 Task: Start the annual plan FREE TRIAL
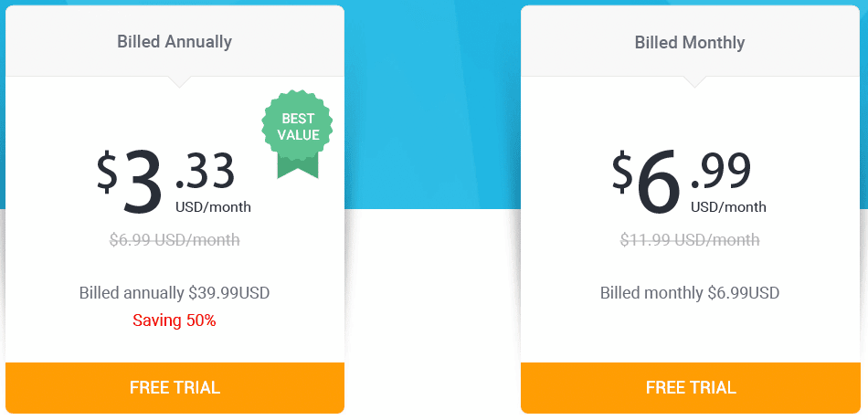(x=175, y=387)
